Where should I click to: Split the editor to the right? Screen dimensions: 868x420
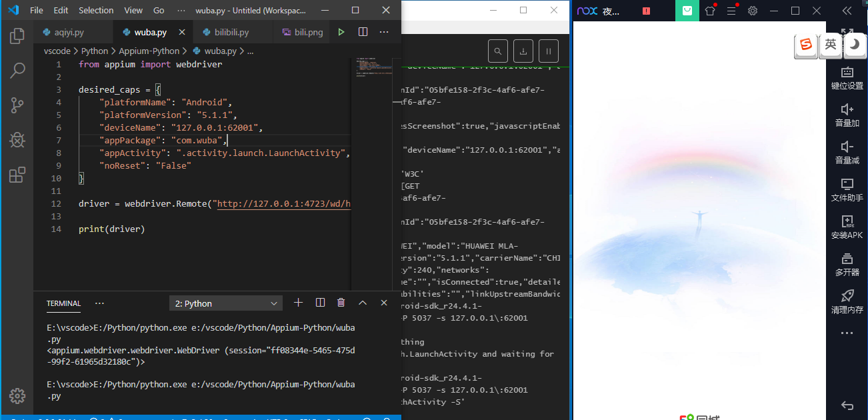click(x=363, y=32)
